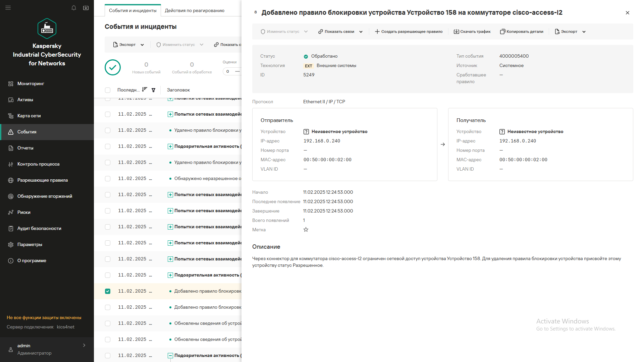Toggle the Метка star marker
The width and height of the screenshot is (644, 362).
click(x=306, y=230)
